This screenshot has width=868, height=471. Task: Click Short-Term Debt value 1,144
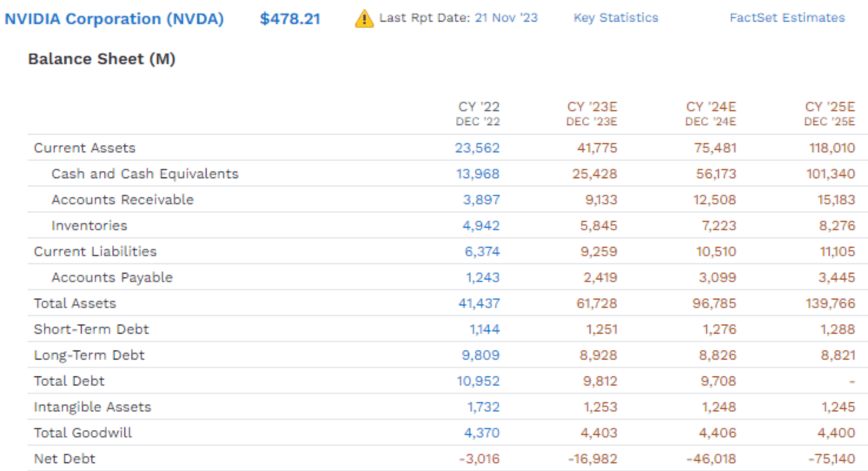484,329
